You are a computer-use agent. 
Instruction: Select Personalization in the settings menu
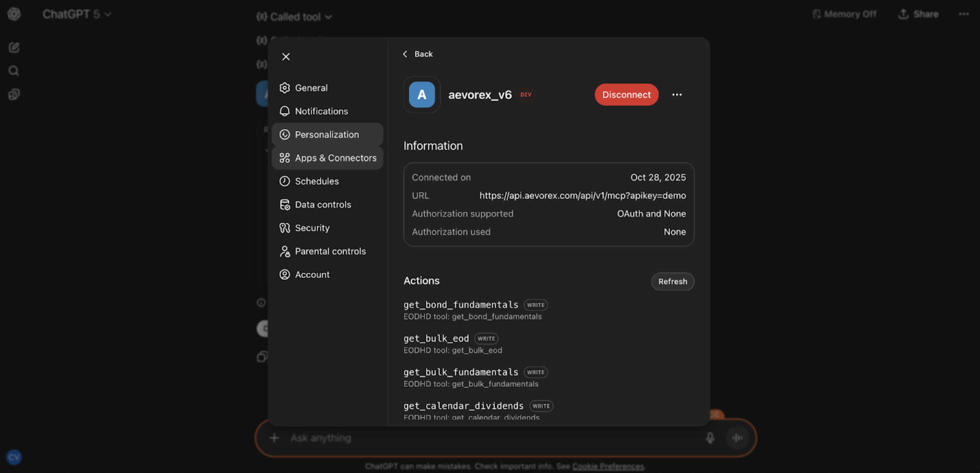pyautogui.click(x=327, y=134)
